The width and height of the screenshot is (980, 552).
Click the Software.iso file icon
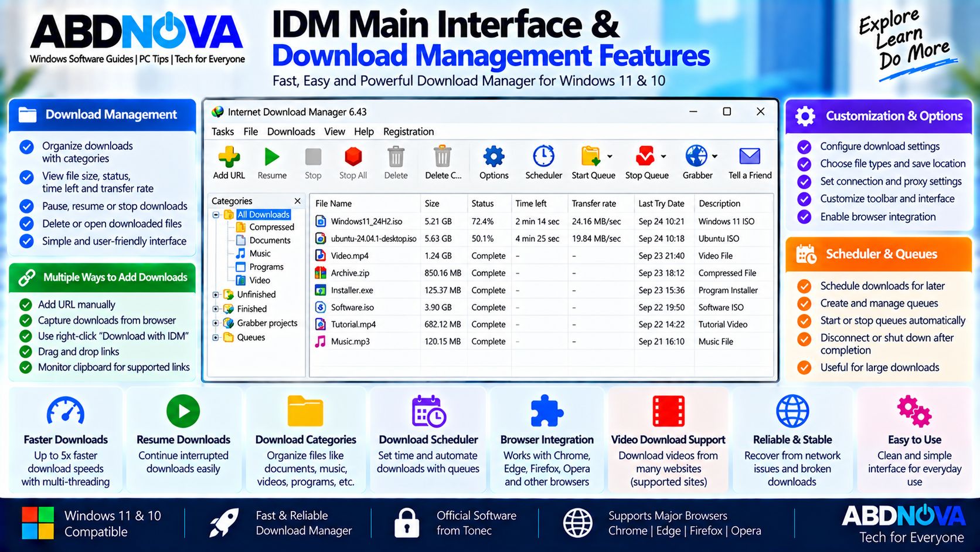pos(321,307)
